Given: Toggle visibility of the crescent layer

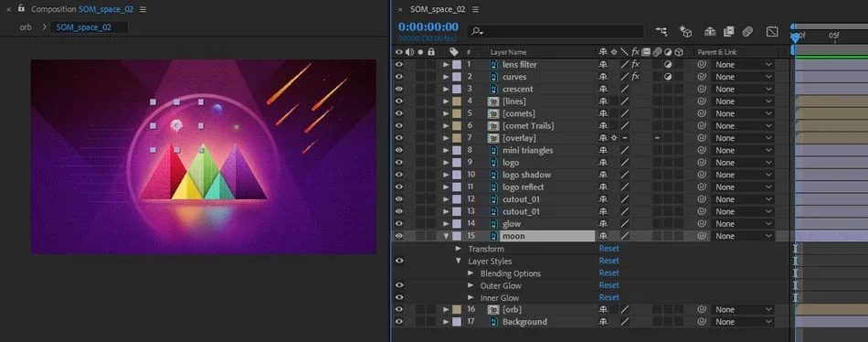Looking at the screenshot, I should click(x=398, y=89).
